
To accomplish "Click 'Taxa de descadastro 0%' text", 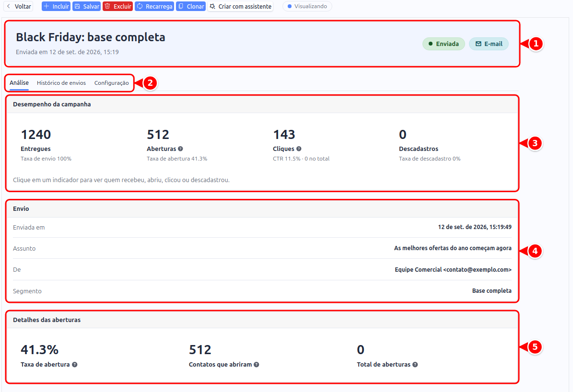I will [x=429, y=159].
